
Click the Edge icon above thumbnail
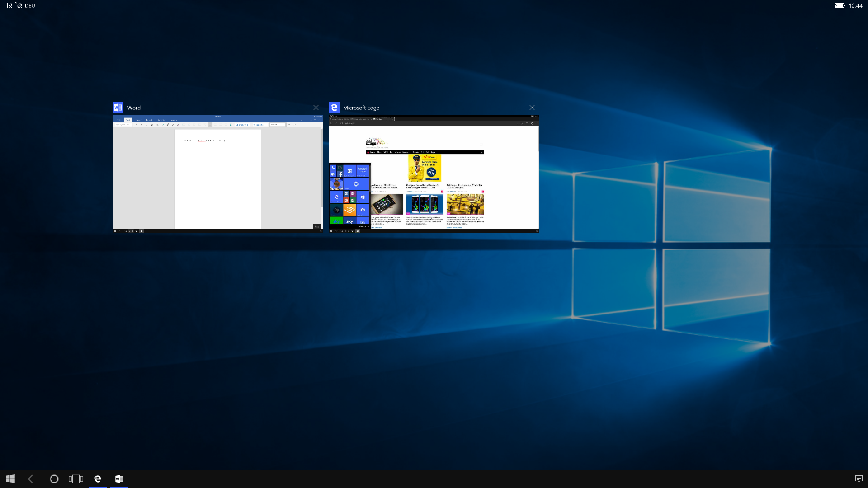(334, 108)
